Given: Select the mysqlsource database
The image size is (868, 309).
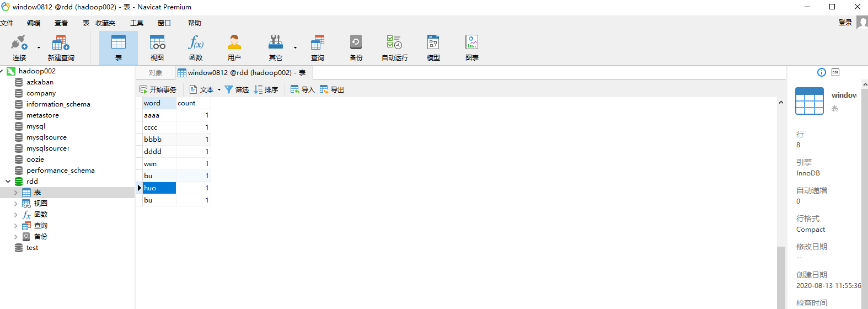Looking at the screenshot, I should click(x=46, y=137).
